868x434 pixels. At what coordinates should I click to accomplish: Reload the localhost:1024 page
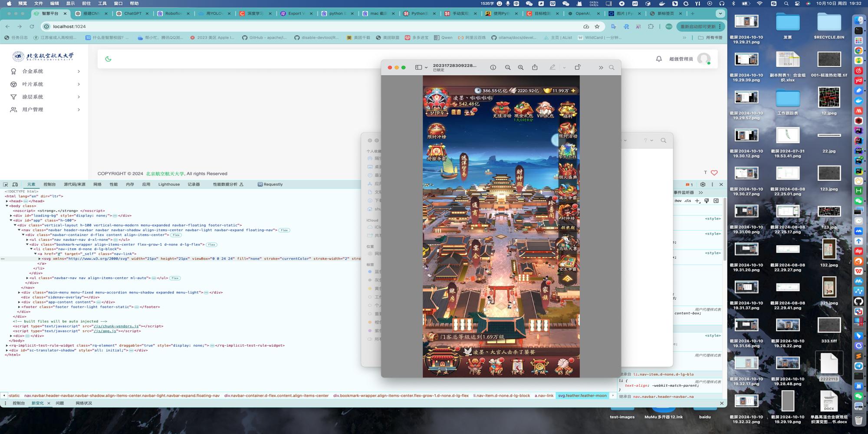pos(32,26)
